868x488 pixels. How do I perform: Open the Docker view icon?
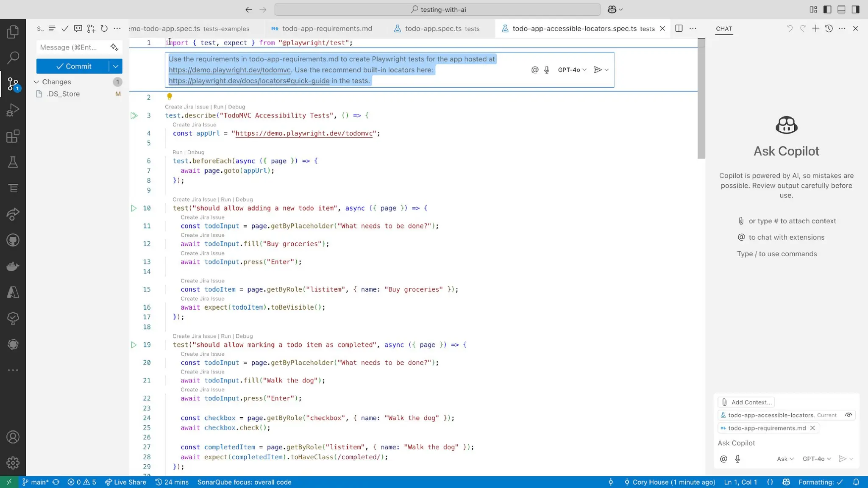pyautogui.click(x=13, y=266)
